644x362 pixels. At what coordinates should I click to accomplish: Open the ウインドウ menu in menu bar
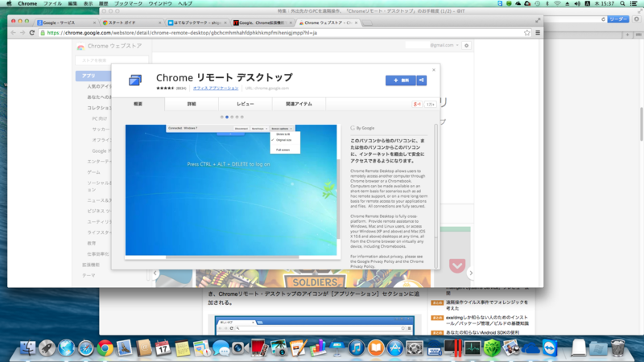coord(160,3)
